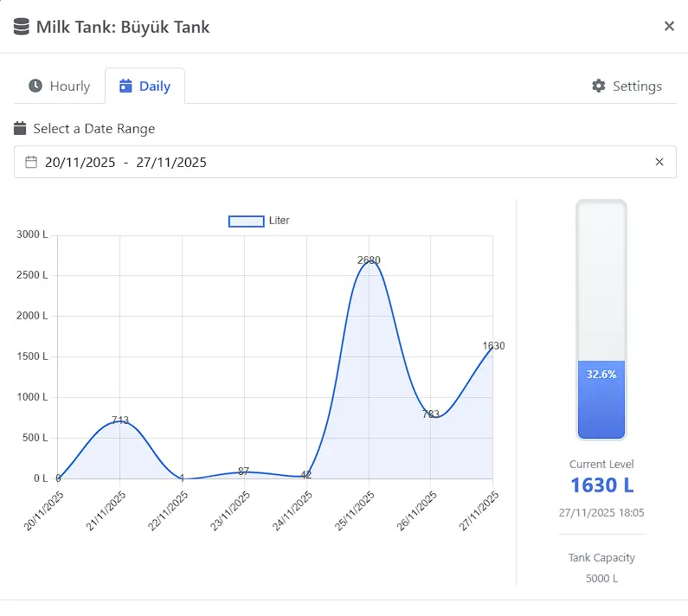This screenshot has width=688, height=616.
Task: Toggle the Liter dataset legend box
Action: click(246, 221)
